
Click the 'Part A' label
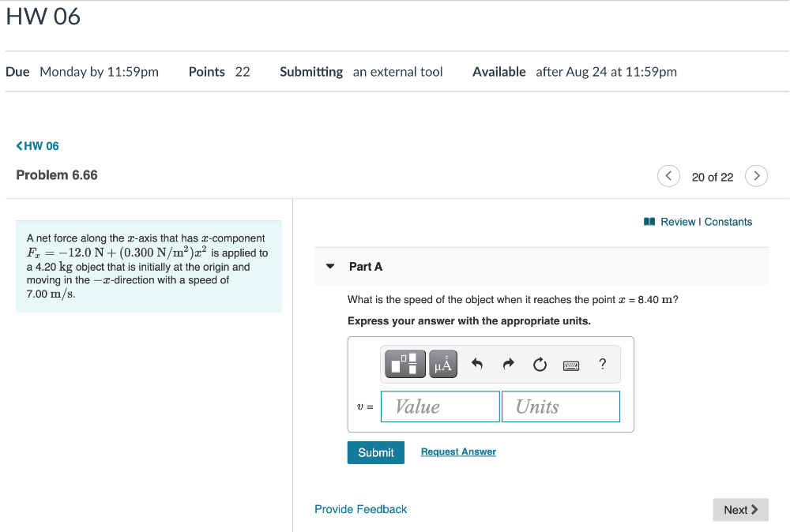(365, 267)
